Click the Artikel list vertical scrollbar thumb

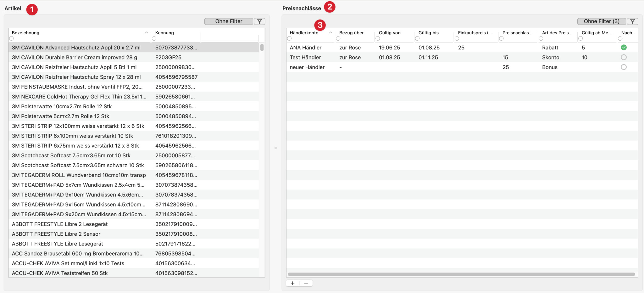pos(262,48)
